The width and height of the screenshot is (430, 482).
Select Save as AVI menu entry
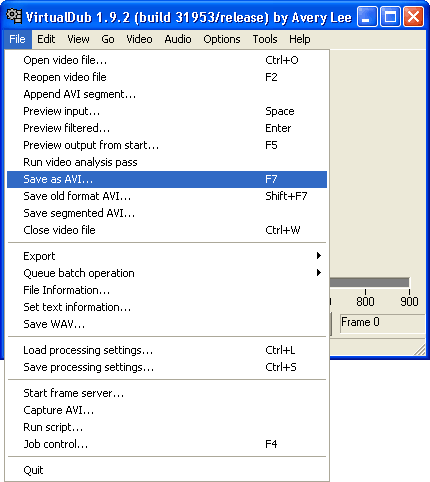pos(167,179)
